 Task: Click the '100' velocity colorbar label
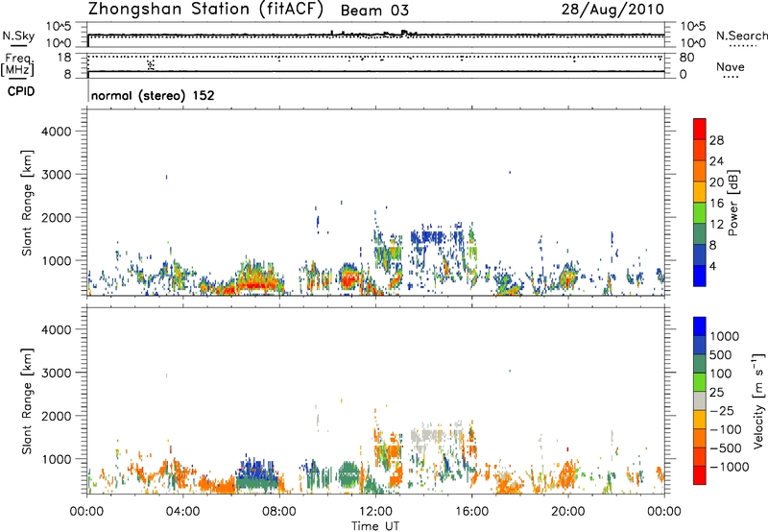tap(721, 374)
